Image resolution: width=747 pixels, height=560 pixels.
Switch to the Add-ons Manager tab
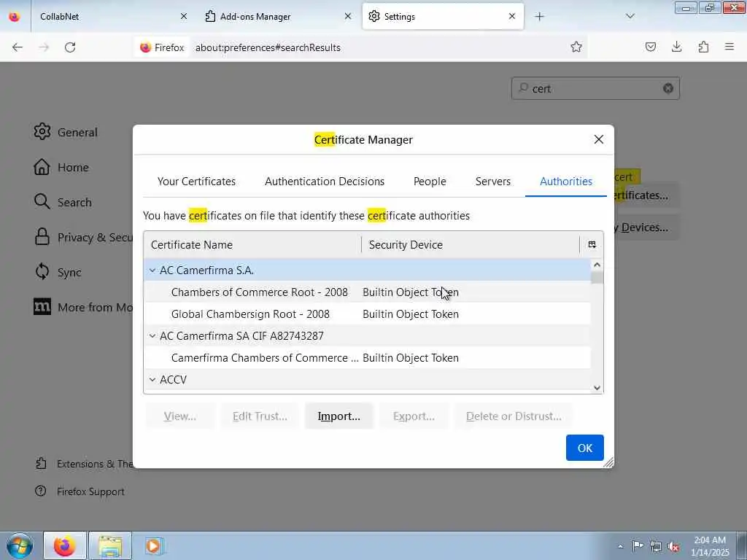(278, 16)
